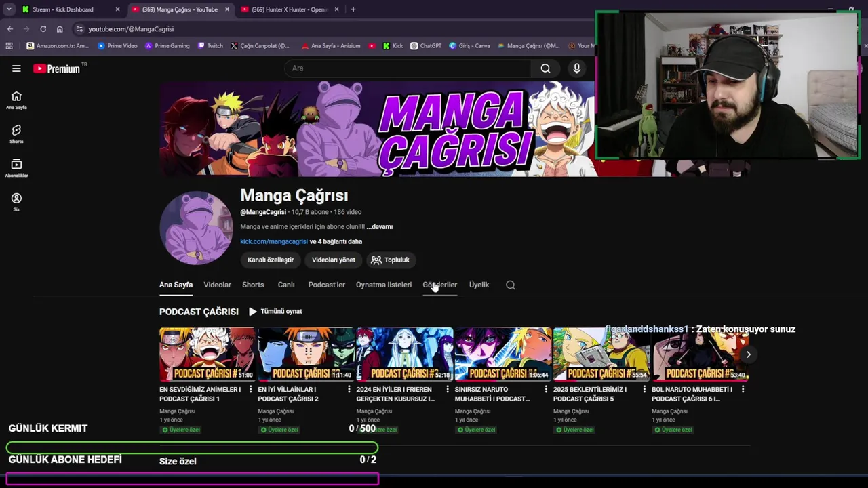Image resolution: width=868 pixels, height=488 pixels.
Task: Open the Manga Çağrısı channel avatar
Action: coord(196,228)
